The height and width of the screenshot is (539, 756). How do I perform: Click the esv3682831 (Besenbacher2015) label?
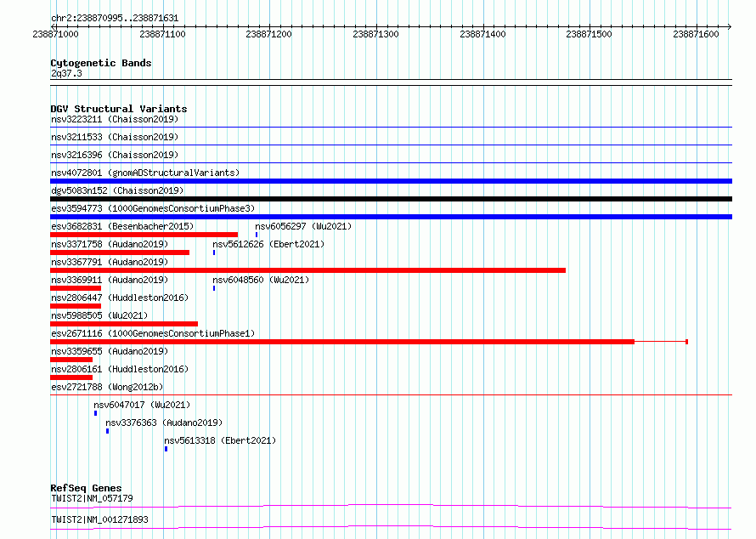[122, 226]
